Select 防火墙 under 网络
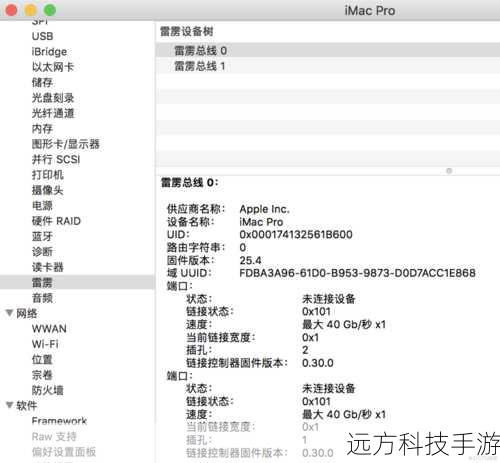Viewport: 500px width, 463px height. 47,390
